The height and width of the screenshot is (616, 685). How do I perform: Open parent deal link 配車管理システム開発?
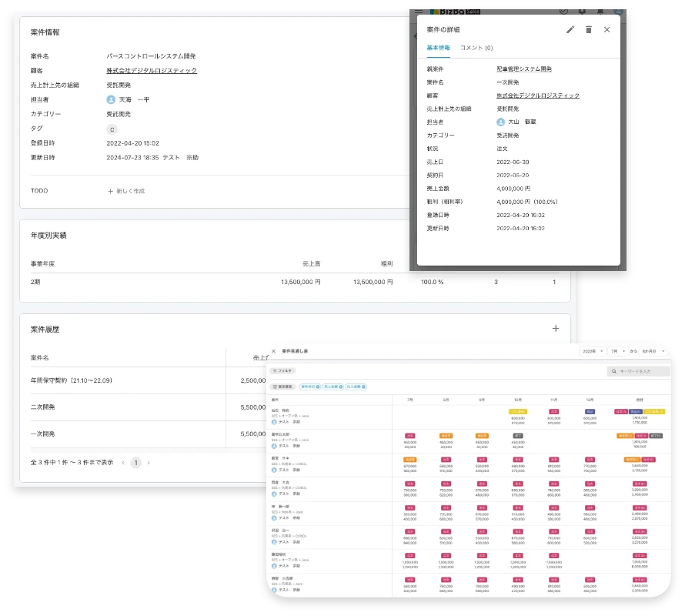click(x=524, y=69)
